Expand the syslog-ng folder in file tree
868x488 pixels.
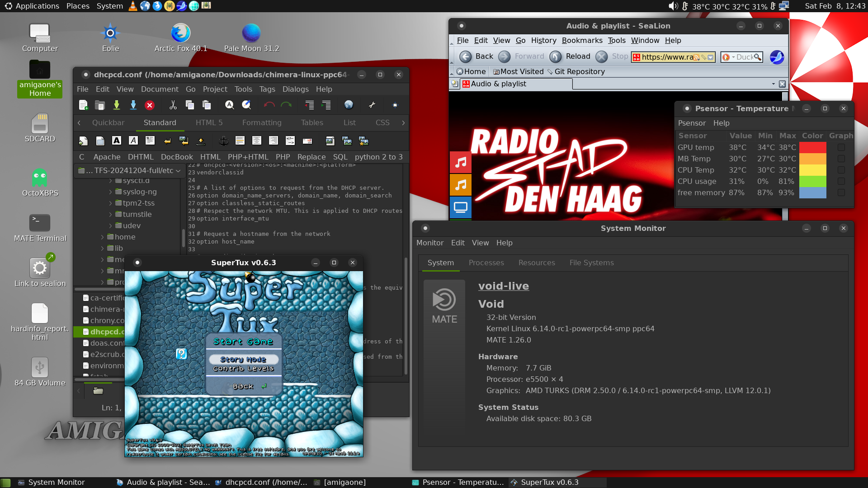(110, 192)
